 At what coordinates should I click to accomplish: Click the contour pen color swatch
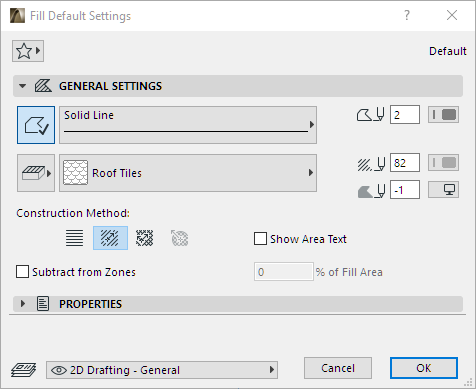(443, 115)
